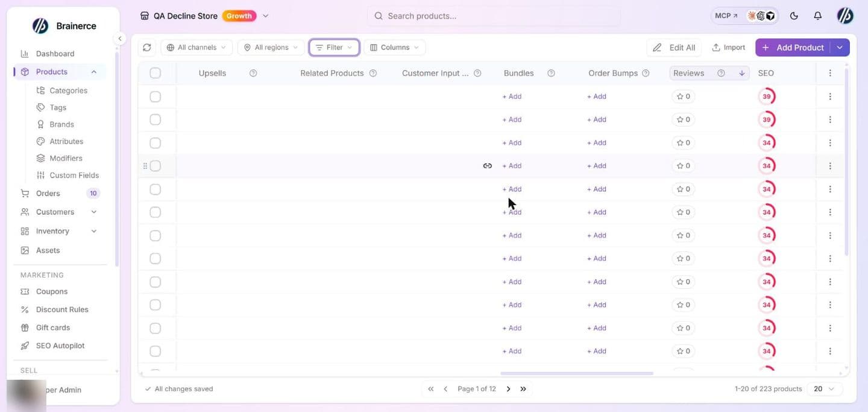Open the Filter dropdown
This screenshot has width=868, height=412.
coord(335,48)
